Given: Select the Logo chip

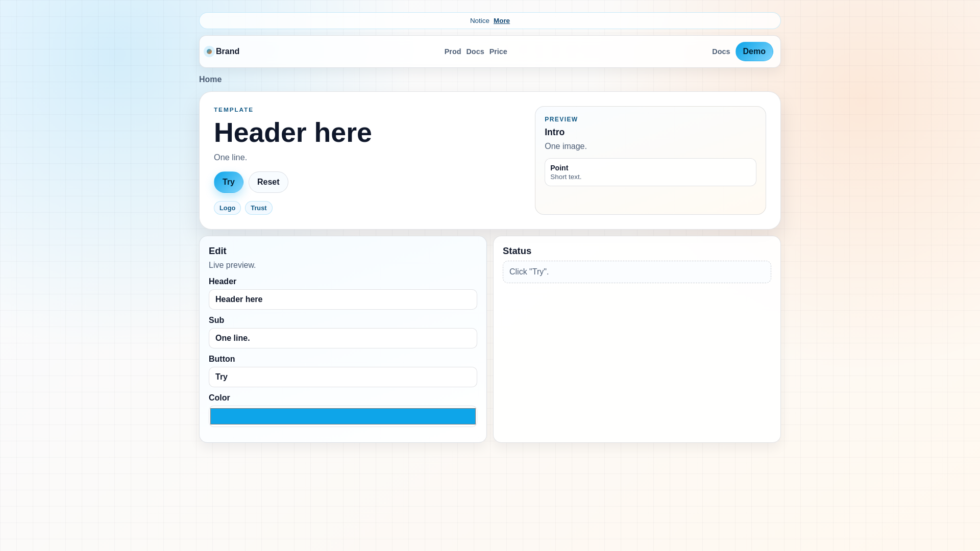Looking at the screenshot, I should pyautogui.click(x=227, y=208).
